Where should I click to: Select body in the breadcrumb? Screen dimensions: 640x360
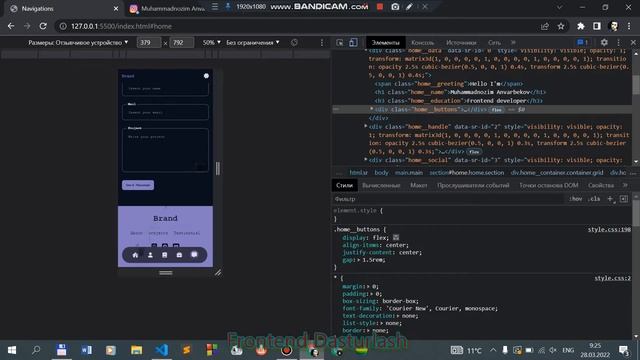[381, 173]
